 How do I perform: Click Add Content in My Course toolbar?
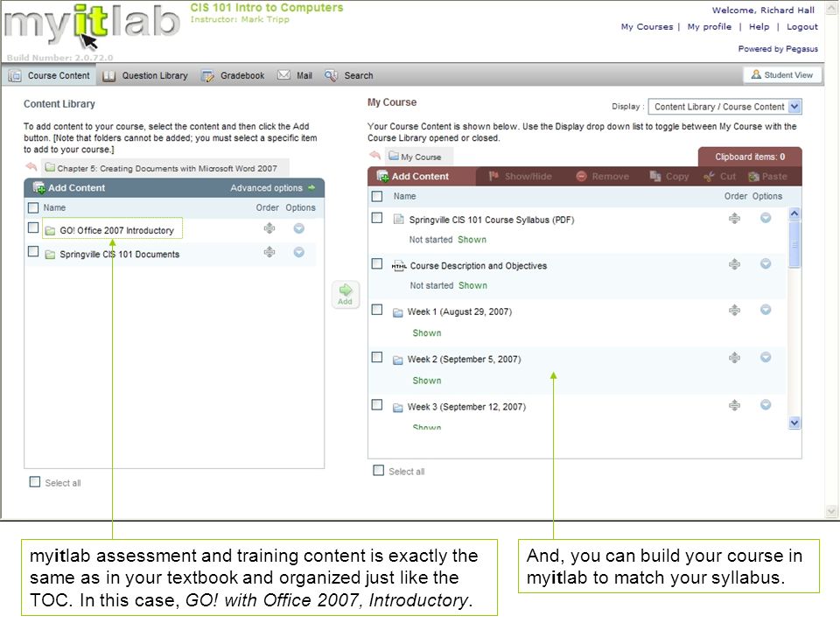point(412,176)
